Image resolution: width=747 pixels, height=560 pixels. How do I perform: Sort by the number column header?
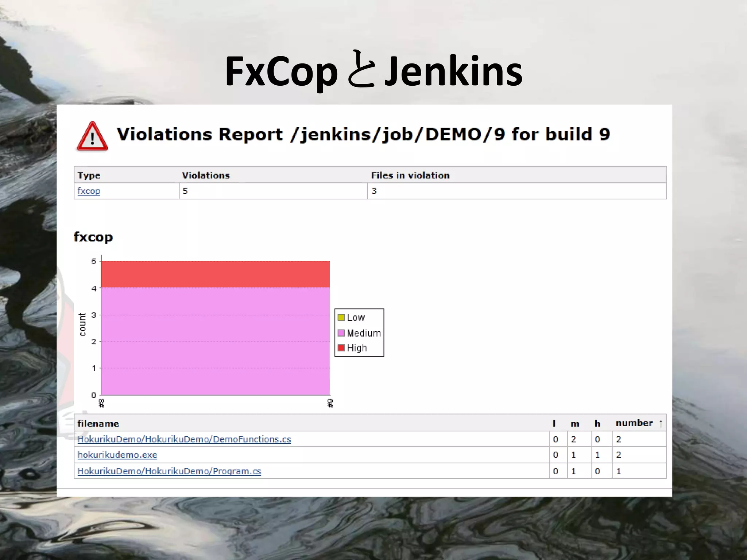click(634, 423)
